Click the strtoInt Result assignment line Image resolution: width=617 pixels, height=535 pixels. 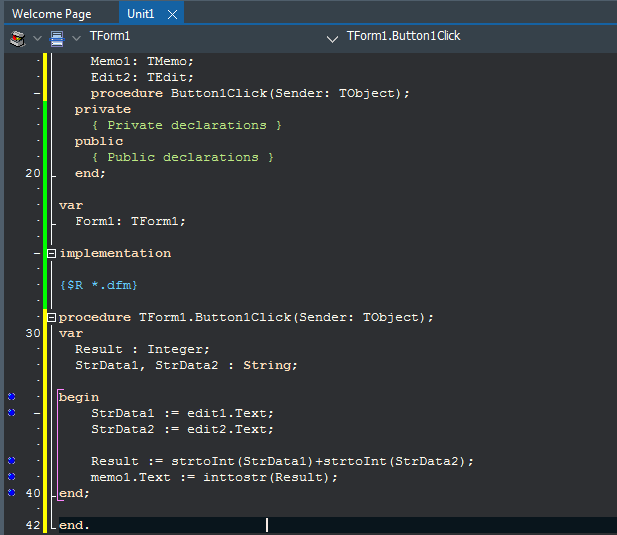tap(283, 461)
